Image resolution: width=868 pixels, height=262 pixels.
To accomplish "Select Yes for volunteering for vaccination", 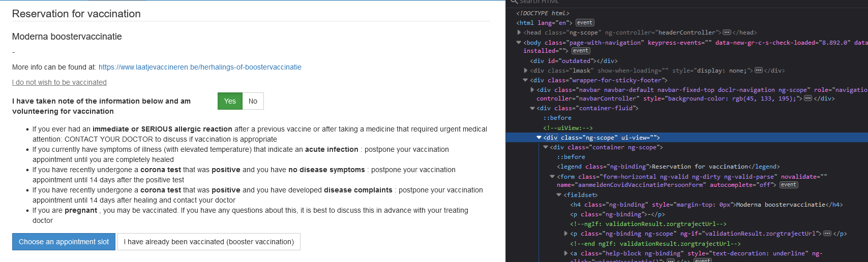I will click(230, 101).
